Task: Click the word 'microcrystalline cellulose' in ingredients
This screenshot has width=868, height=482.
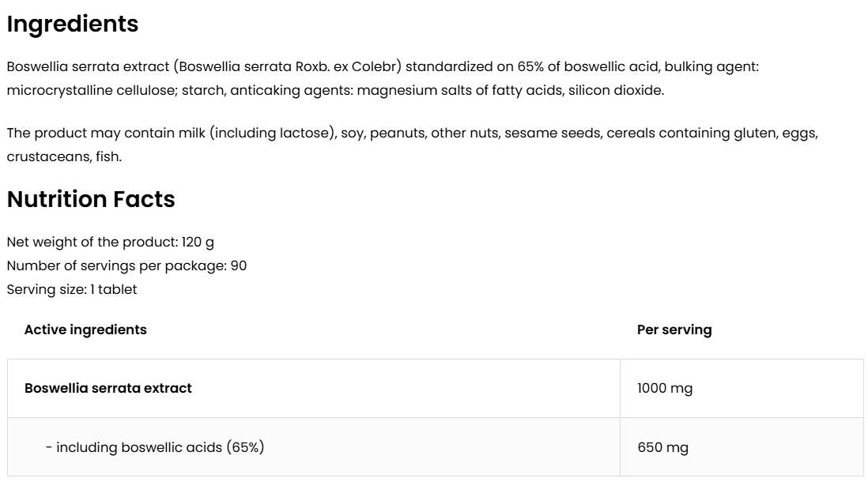Action: (x=90, y=90)
